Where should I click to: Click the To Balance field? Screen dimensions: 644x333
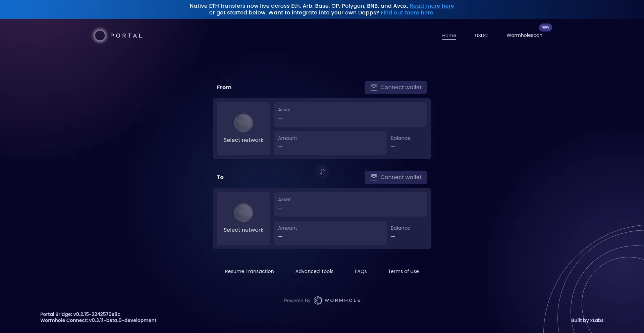tap(407, 233)
